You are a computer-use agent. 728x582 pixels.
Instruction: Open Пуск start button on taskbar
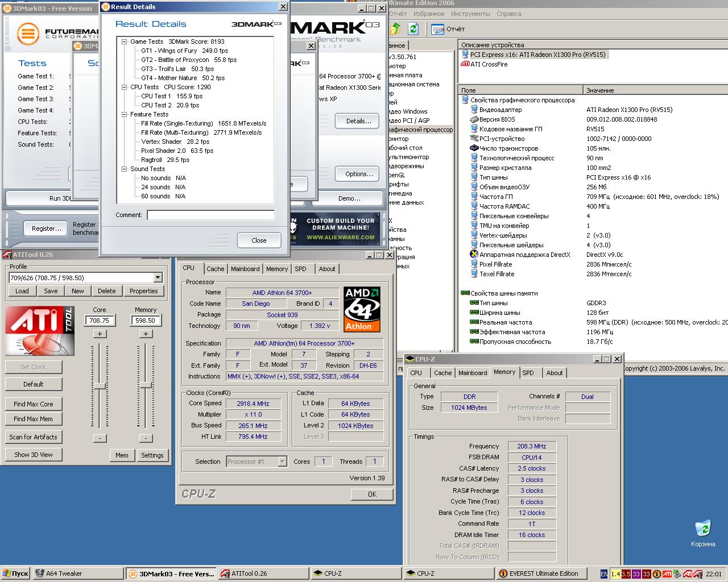[15, 573]
